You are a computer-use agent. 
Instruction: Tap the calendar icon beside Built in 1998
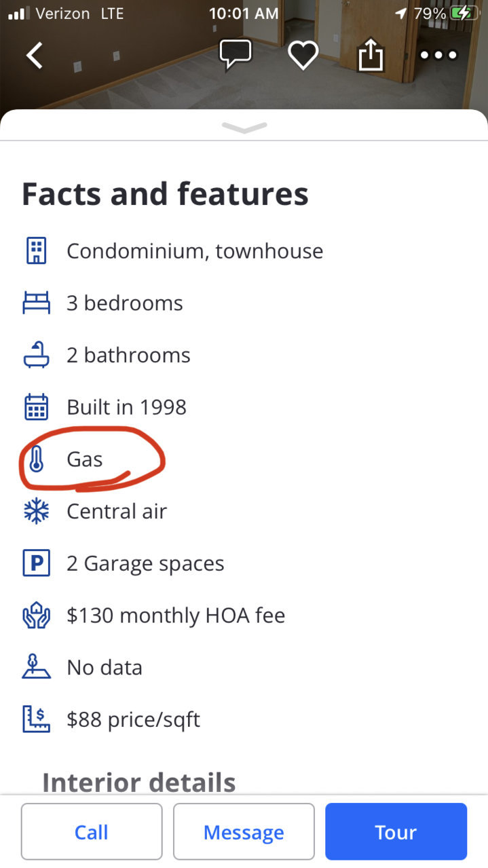(36, 407)
